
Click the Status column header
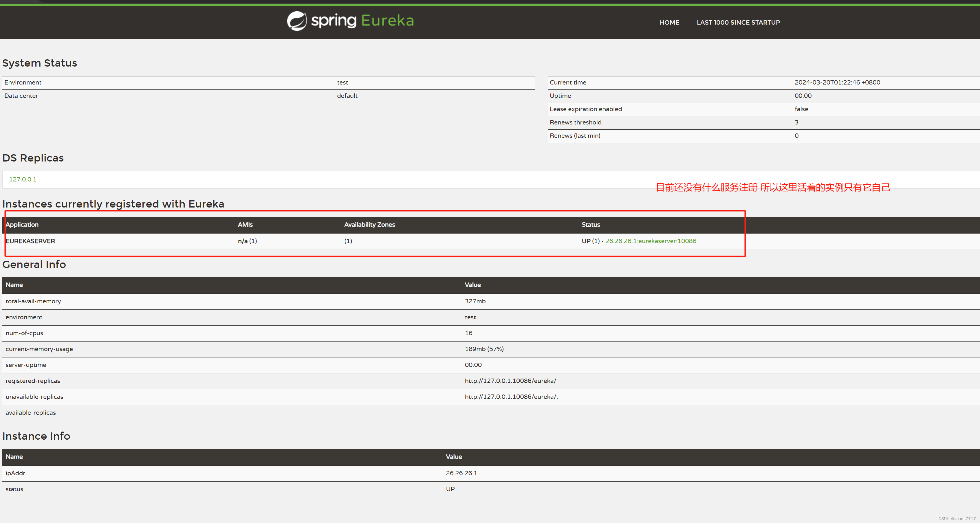point(590,224)
